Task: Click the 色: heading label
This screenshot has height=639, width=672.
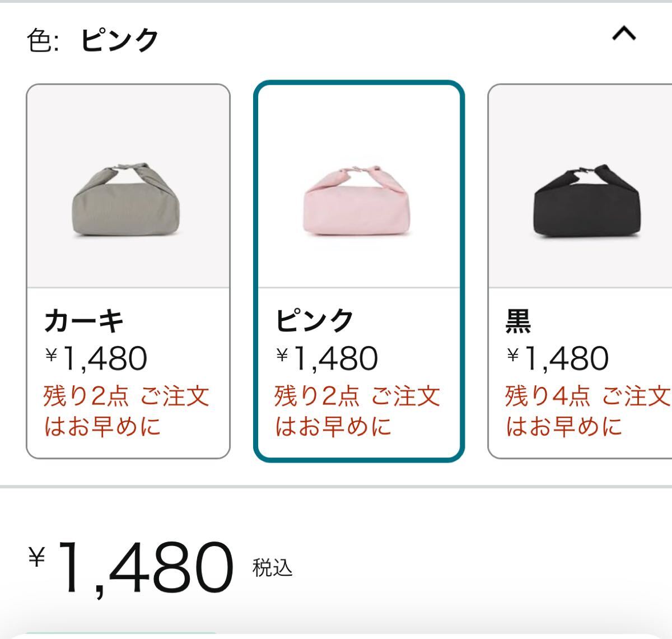Action: click(x=43, y=40)
